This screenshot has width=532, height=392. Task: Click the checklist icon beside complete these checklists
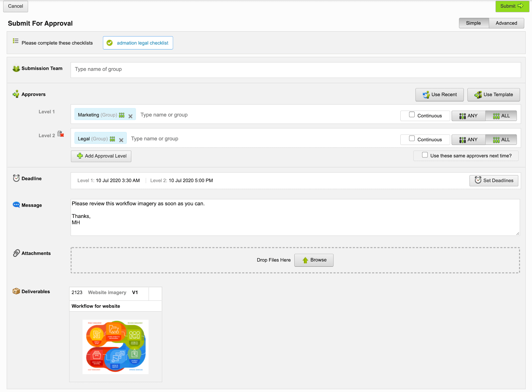[15, 41]
